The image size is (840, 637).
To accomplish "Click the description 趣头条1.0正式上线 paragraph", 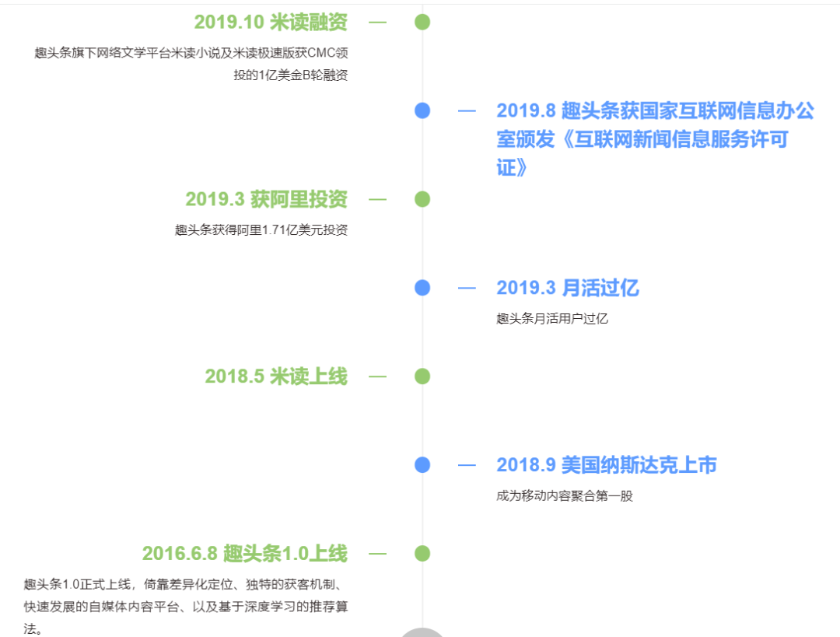I will pos(186,606).
